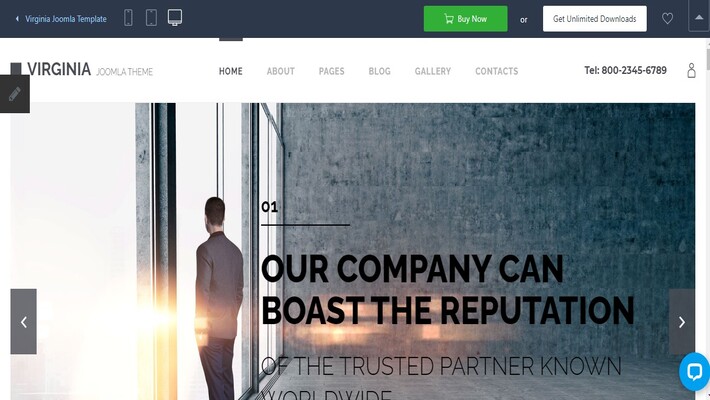Click Get Unlimited Downloads button
The height and width of the screenshot is (400, 710).
(x=595, y=19)
